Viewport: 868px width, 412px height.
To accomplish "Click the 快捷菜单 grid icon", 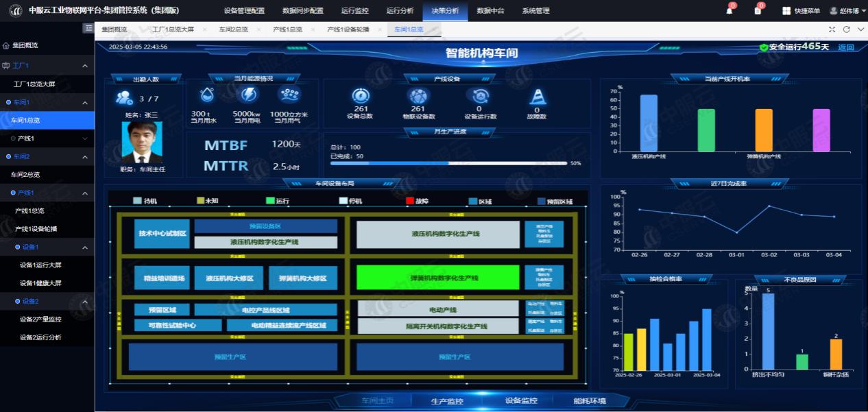I will (786, 11).
